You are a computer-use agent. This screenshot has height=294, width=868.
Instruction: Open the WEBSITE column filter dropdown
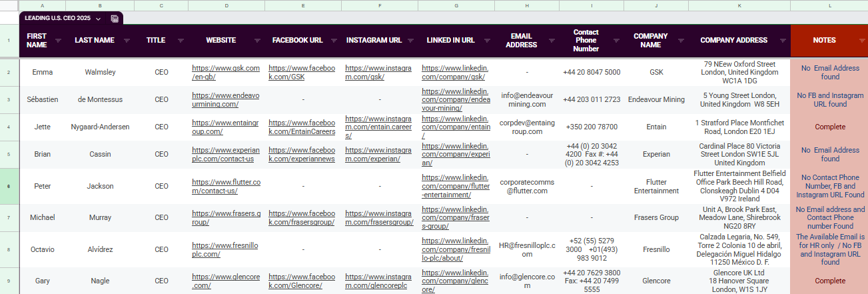coord(256,41)
